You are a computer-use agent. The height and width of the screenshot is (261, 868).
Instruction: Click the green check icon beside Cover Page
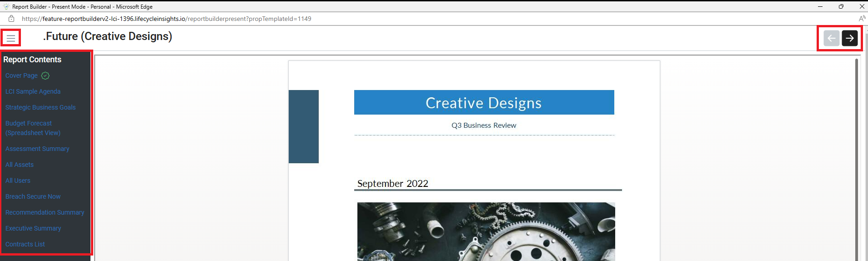(45, 75)
